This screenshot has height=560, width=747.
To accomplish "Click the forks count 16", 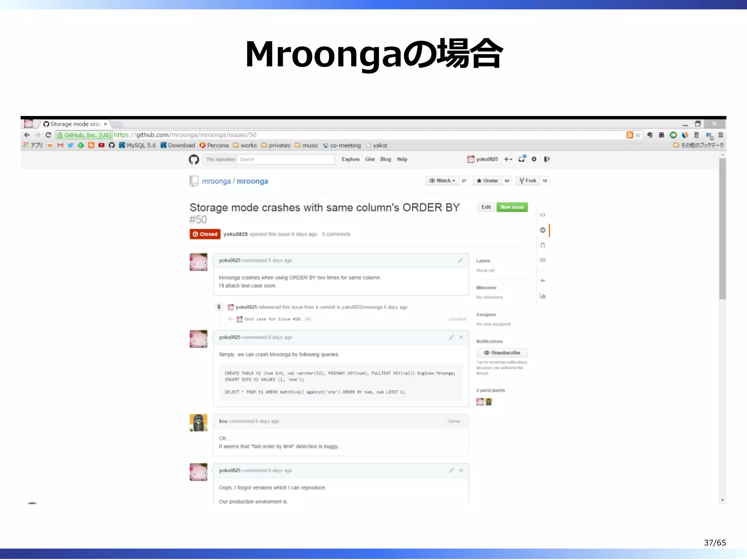I will click(x=545, y=180).
